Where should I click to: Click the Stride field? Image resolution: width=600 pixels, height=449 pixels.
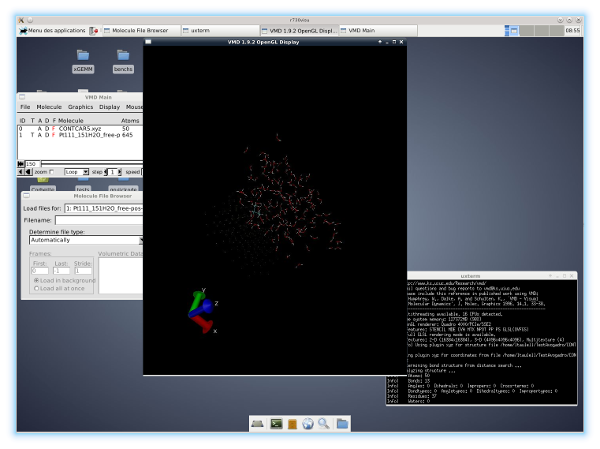[83, 271]
